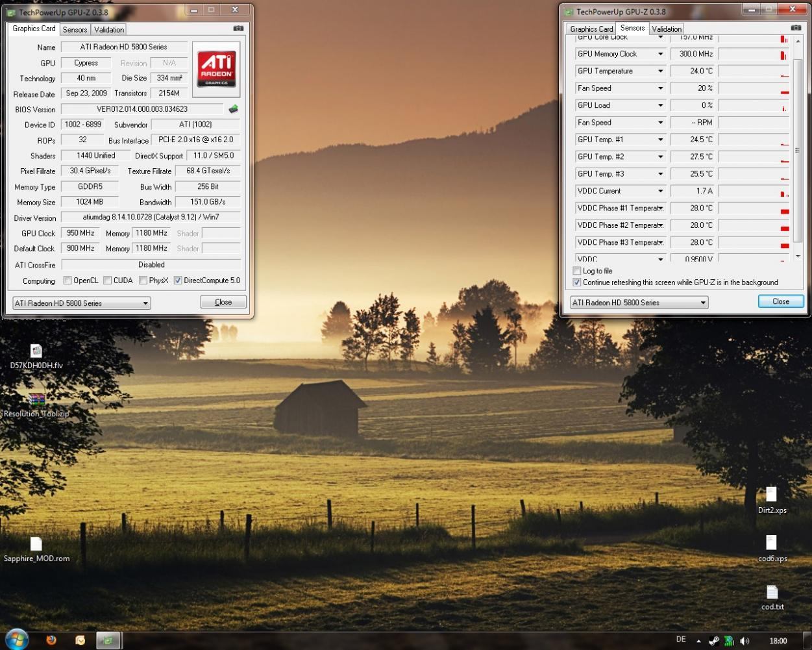Click the ATI Radeon Graphics logo
This screenshot has width=812, height=650.
216,69
